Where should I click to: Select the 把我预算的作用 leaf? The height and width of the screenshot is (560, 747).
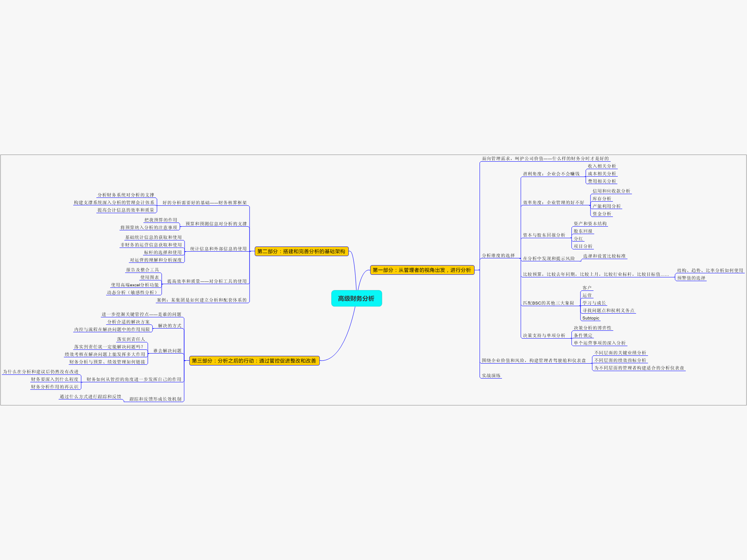[x=161, y=220]
